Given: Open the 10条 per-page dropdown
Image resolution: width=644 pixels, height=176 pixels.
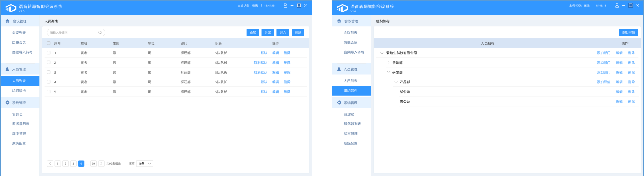Looking at the screenshot, I should pos(145,164).
